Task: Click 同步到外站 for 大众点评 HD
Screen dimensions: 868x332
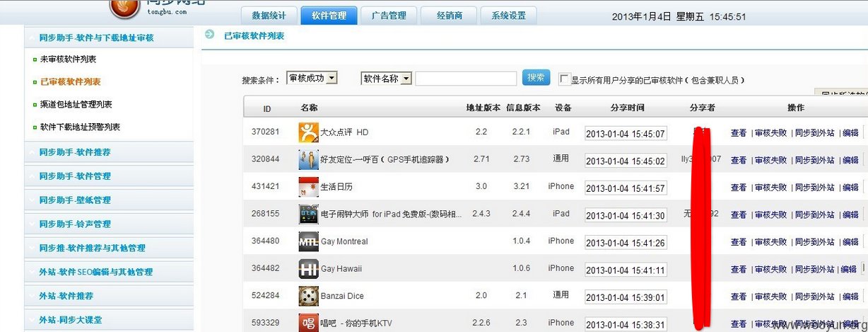Action: point(814,133)
